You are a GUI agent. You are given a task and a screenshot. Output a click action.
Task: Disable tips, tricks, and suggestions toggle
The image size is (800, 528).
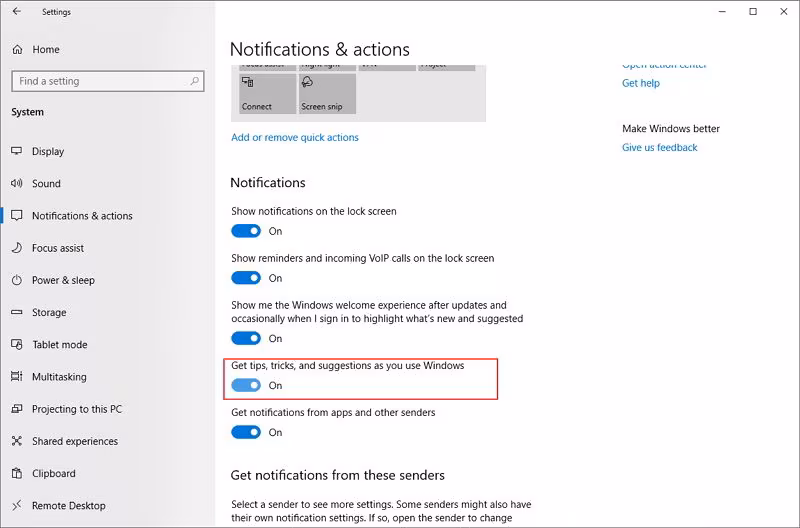pyautogui.click(x=246, y=385)
